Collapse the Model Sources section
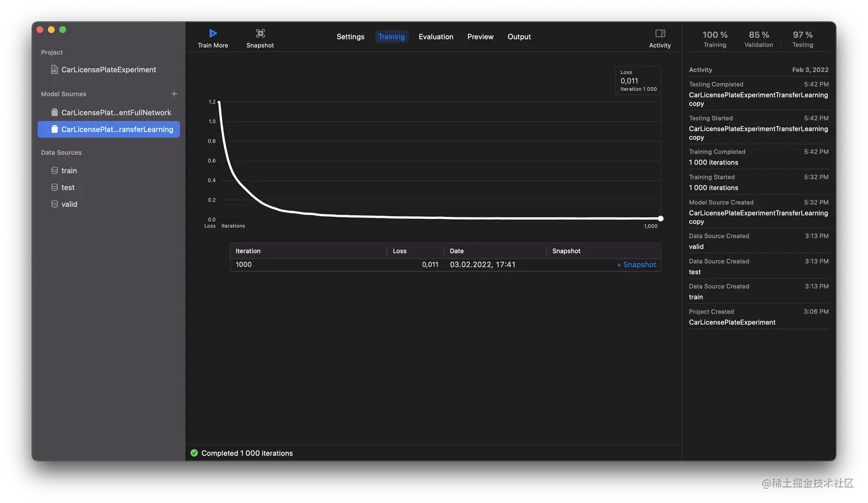 63,93
